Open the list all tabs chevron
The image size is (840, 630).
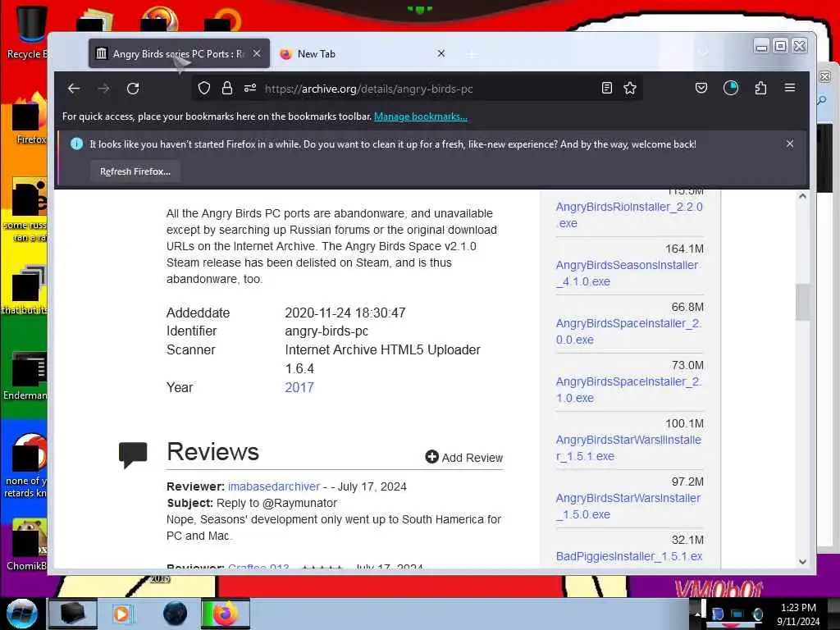coord(703,53)
